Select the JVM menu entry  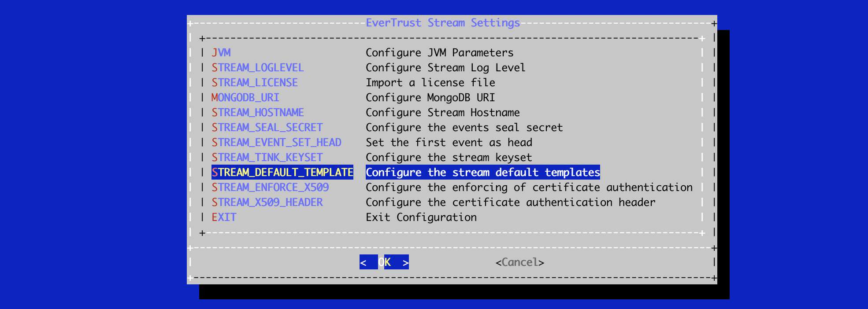pyautogui.click(x=221, y=53)
